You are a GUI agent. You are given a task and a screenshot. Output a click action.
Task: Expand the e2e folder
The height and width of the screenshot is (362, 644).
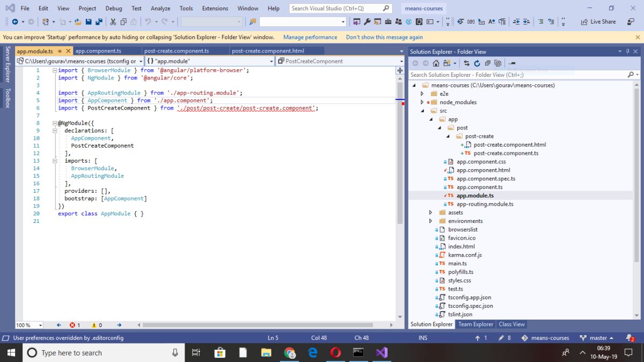tap(422, 93)
